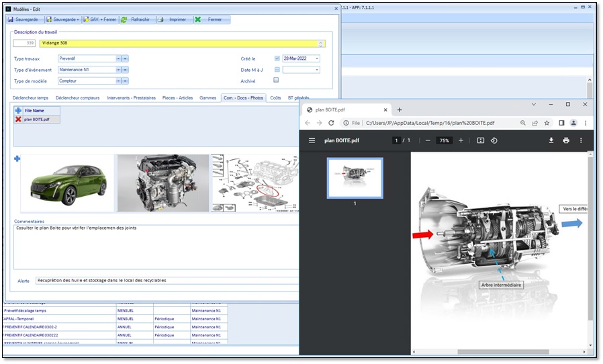Click blue plus to add a file
The height and width of the screenshot is (364, 603).
[18, 110]
